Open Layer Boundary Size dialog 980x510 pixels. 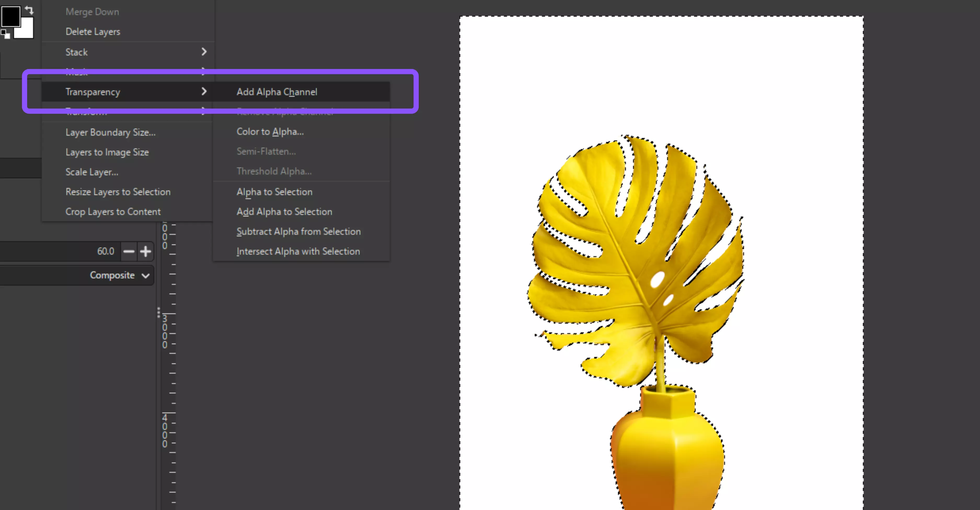(x=110, y=132)
